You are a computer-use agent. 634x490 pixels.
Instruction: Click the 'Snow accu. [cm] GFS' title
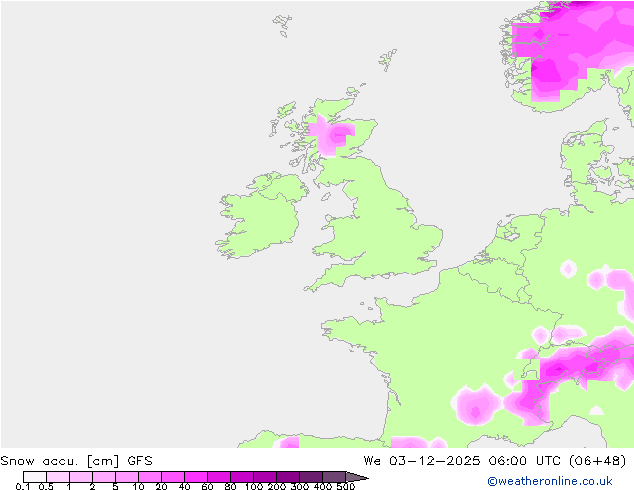click(76, 461)
